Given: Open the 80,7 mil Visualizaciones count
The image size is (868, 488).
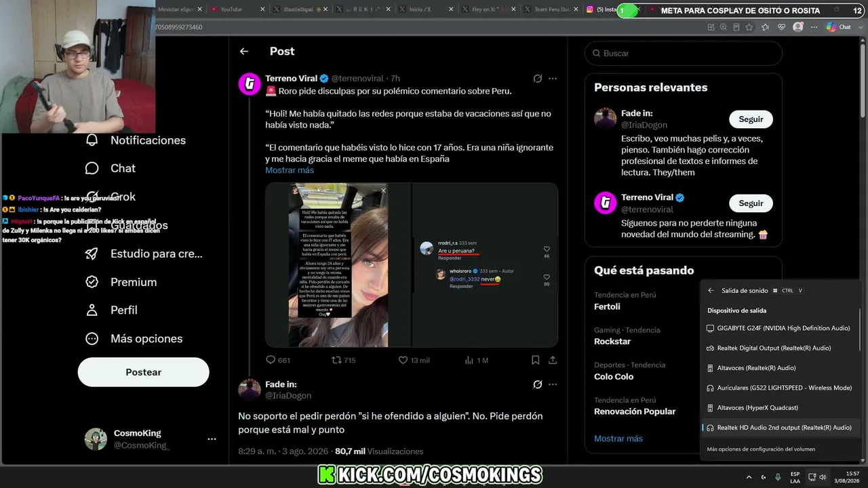Looking at the screenshot, I should [379, 451].
